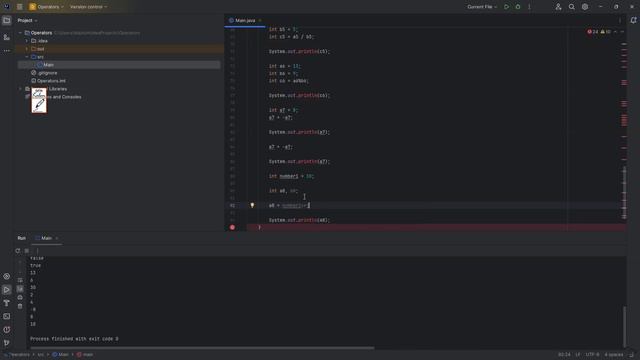
Task: Start debugging with the bug icon
Action: point(518,7)
